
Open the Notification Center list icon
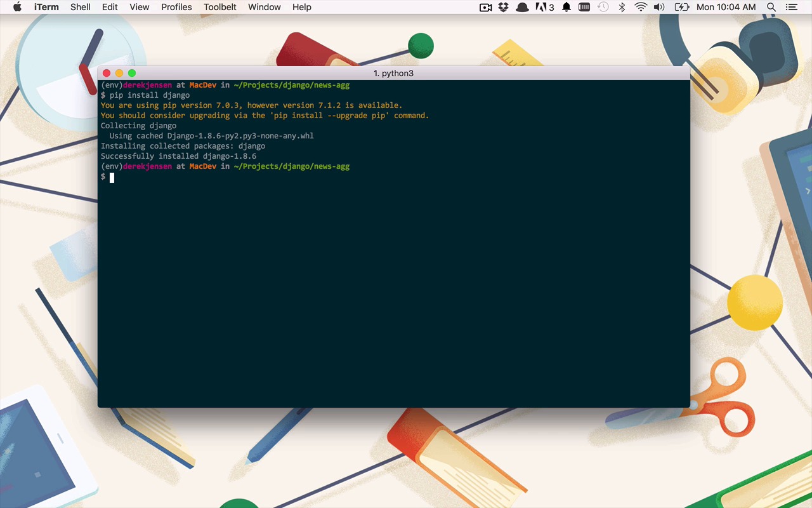[x=792, y=7]
